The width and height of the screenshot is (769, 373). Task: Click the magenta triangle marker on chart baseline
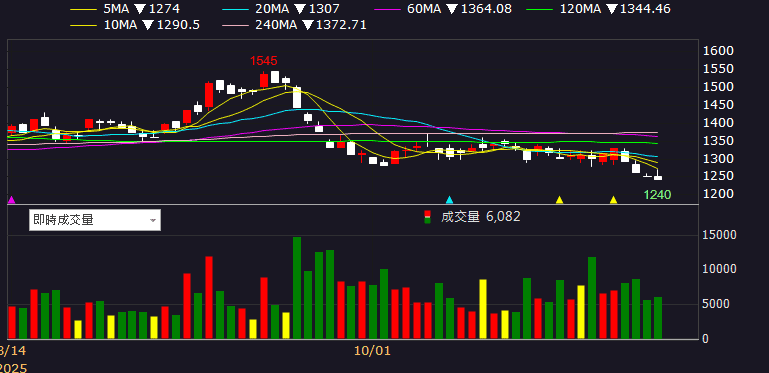12,199
